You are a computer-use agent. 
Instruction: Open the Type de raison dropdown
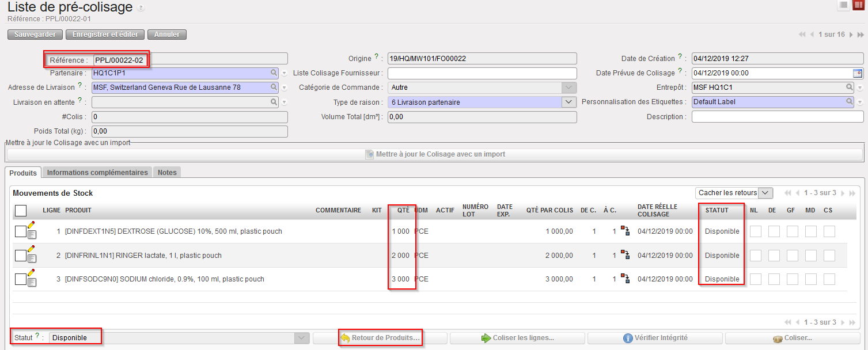point(568,102)
